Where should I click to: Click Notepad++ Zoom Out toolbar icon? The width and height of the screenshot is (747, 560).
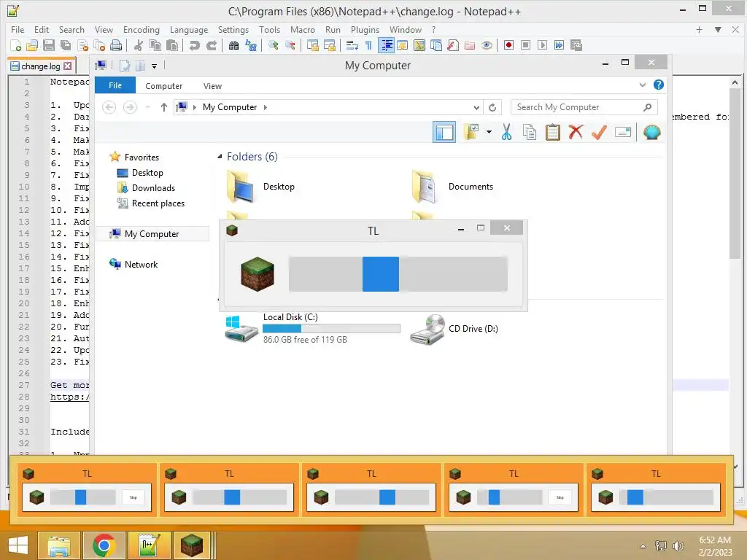pyautogui.click(x=290, y=45)
